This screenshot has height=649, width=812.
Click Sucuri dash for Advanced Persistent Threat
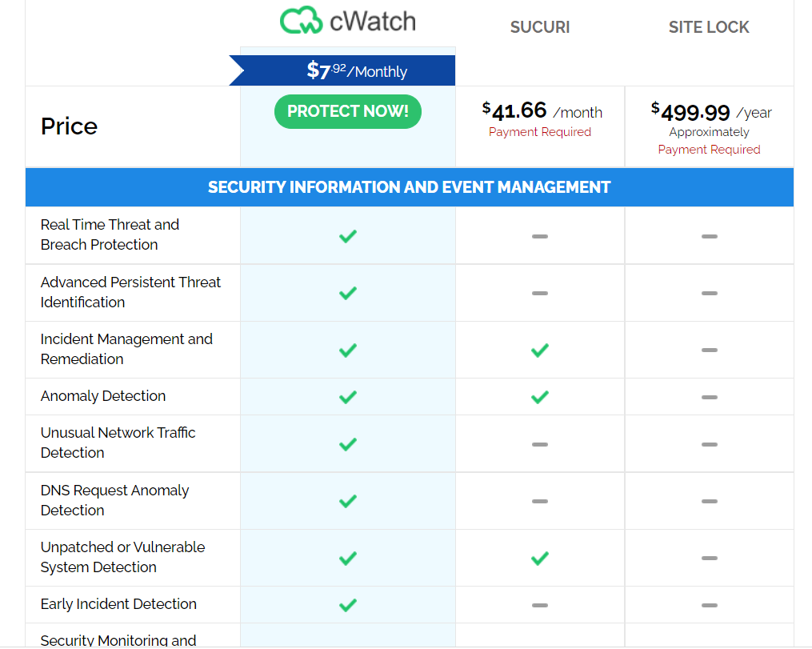[540, 293]
